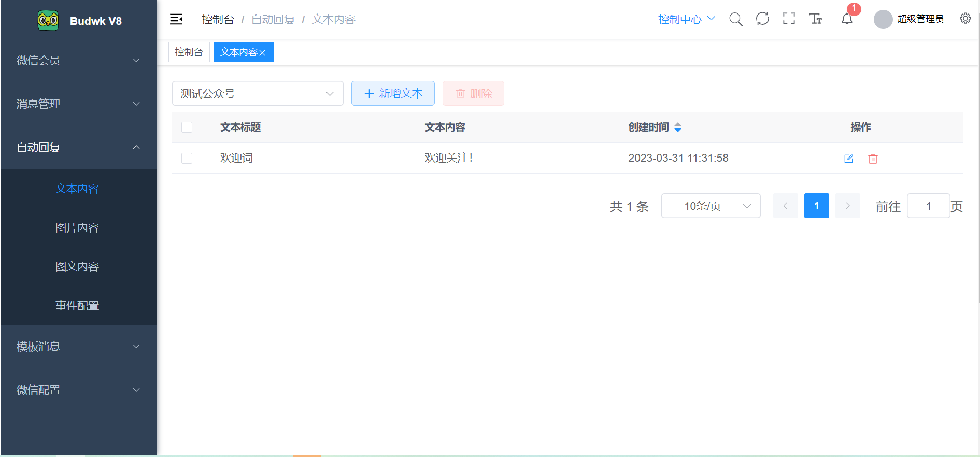Open the font size icon
980x457 pixels.
click(x=815, y=19)
